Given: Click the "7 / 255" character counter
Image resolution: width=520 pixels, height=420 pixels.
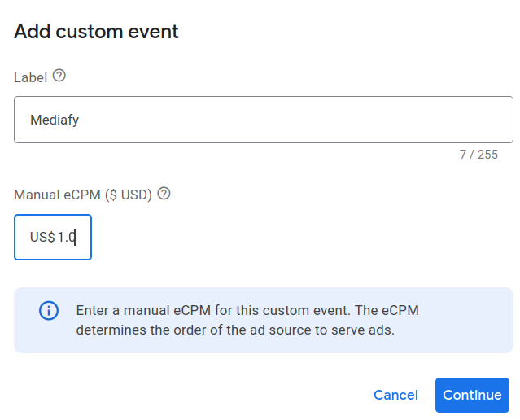Looking at the screenshot, I should pyautogui.click(x=478, y=155).
